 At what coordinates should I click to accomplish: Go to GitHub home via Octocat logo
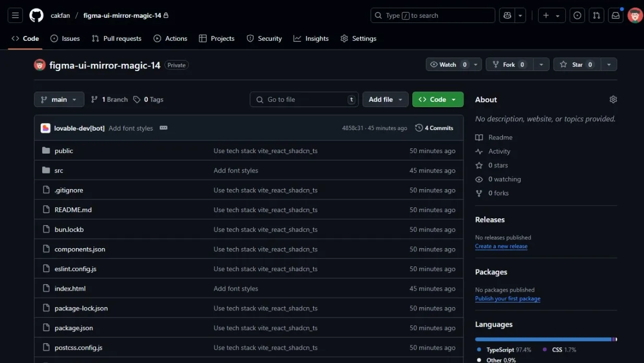(37, 16)
